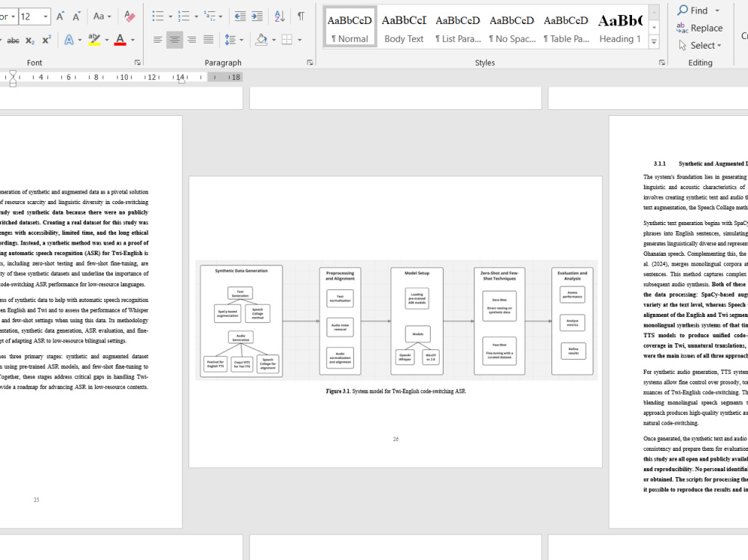Apply subscript formatting

pos(30,40)
